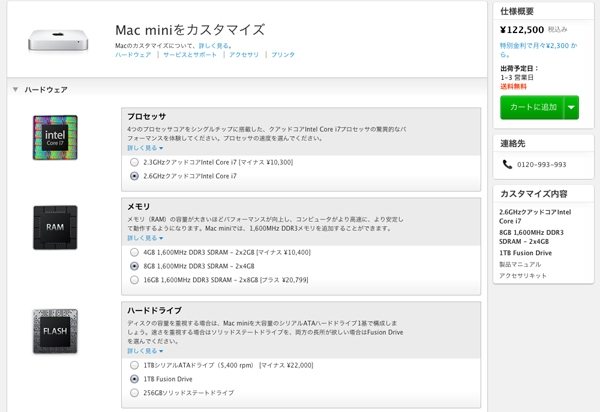Select the 2.3GHz quad-core Core i7 option
This screenshot has height=412, width=600.
pyautogui.click(x=134, y=162)
